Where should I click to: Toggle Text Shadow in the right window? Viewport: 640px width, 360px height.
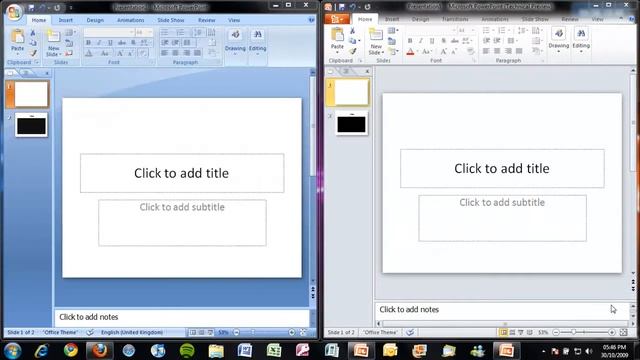point(443,41)
